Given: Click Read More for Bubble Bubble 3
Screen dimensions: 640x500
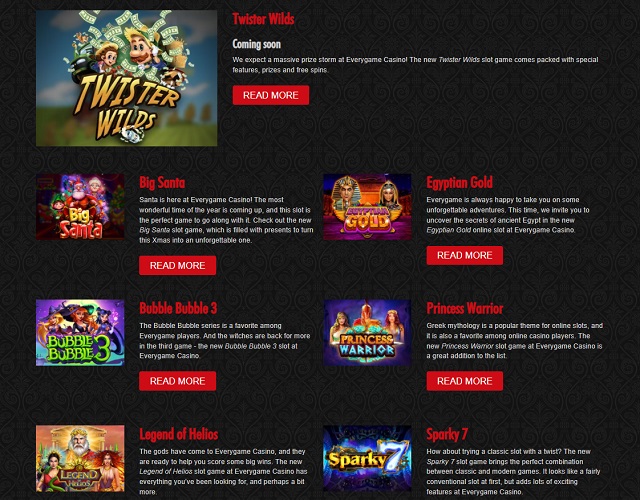Looking at the screenshot, I should [x=178, y=381].
